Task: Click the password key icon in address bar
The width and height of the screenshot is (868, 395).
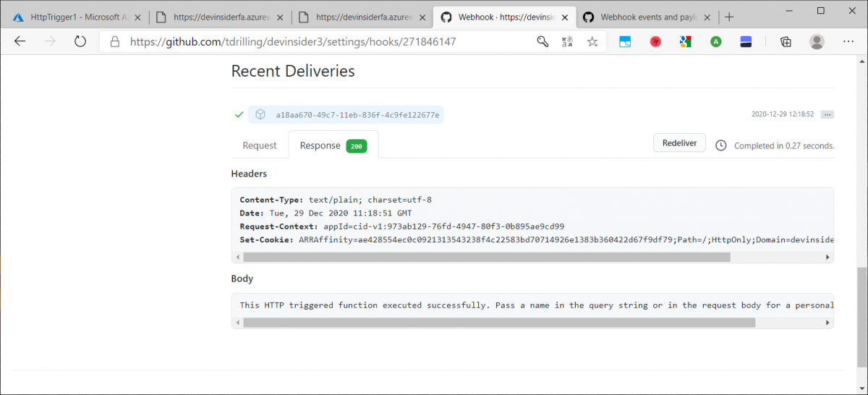Action: pos(542,42)
